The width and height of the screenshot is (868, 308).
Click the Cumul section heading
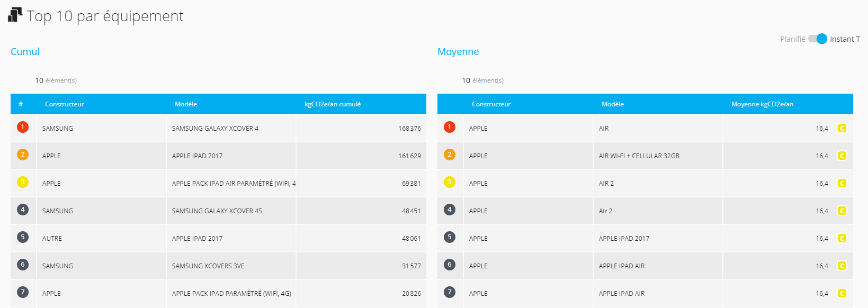pyautogui.click(x=25, y=51)
